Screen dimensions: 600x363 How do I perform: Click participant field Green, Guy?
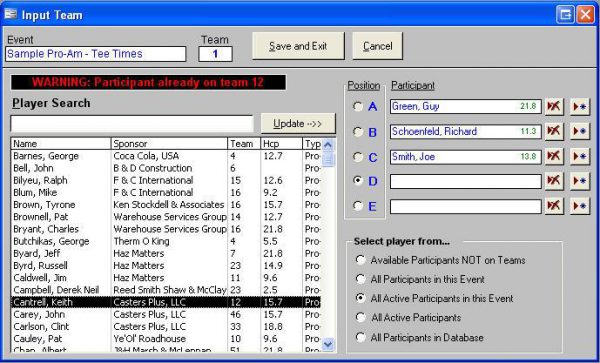tap(466, 106)
